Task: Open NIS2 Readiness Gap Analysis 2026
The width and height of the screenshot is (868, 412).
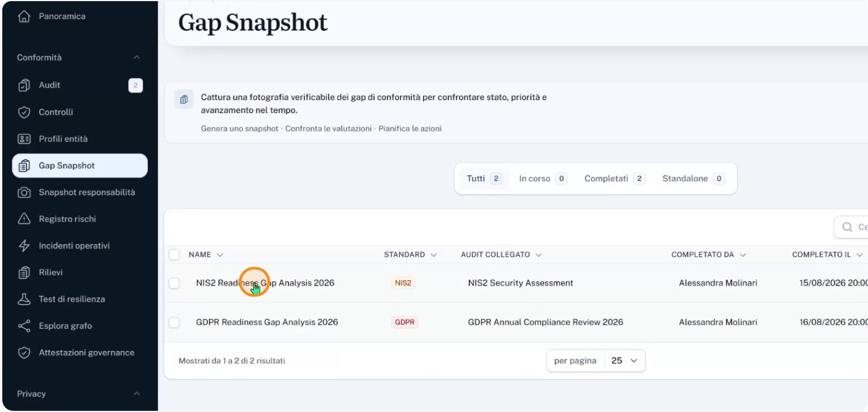Action: pyautogui.click(x=265, y=283)
